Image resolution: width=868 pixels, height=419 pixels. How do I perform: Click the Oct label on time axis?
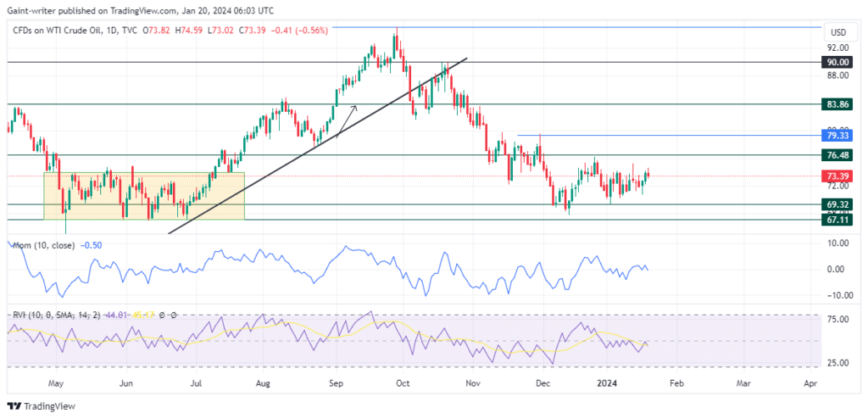click(404, 383)
